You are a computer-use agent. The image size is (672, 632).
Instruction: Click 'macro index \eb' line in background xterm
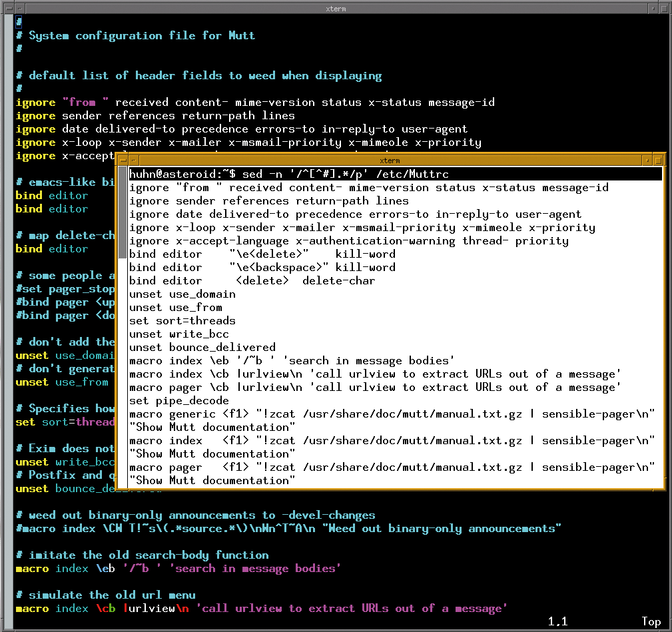coord(178,569)
